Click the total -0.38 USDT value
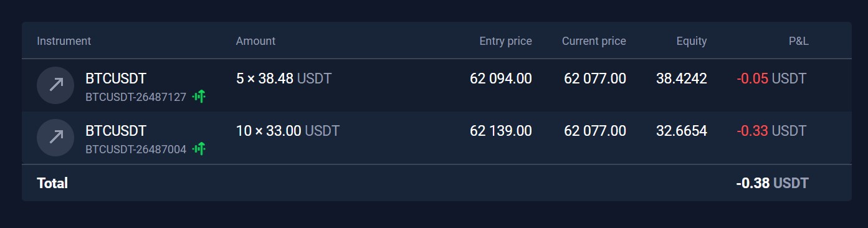868x228 pixels. tap(772, 183)
